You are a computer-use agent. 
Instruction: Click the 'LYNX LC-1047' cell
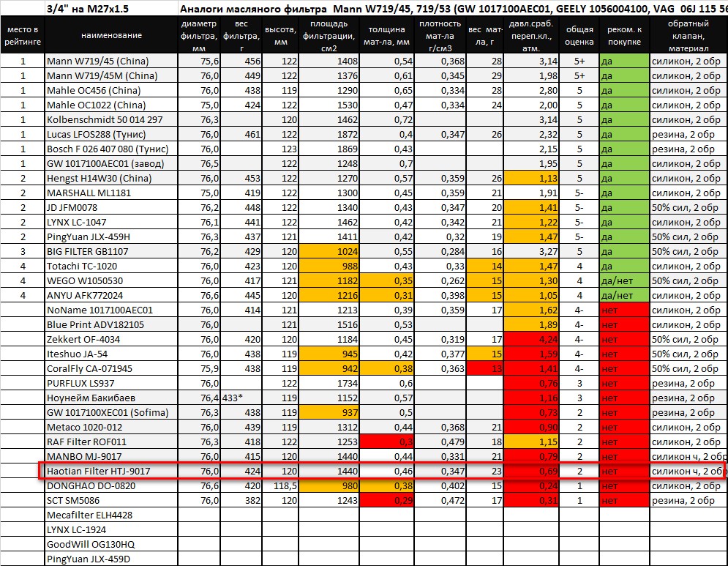111,222
